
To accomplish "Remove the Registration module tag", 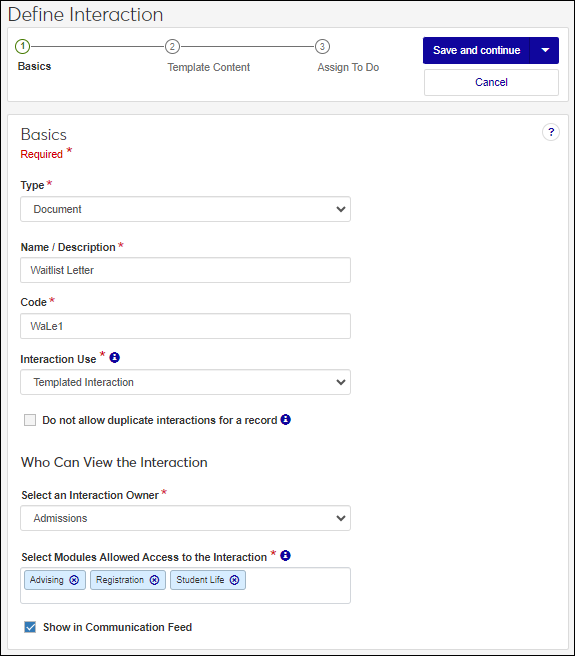I will tap(154, 580).
